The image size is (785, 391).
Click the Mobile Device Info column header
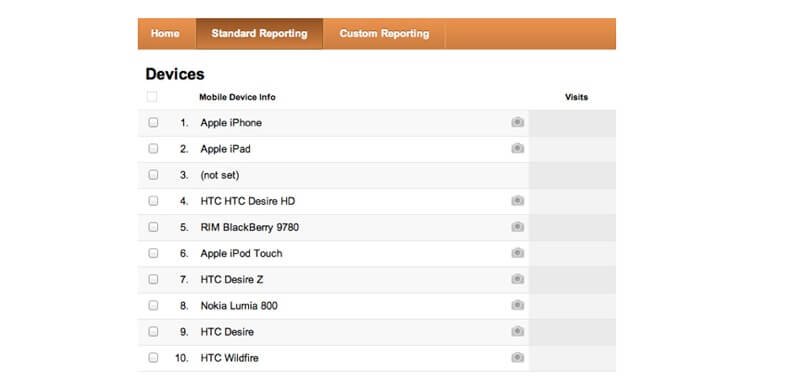coord(237,97)
